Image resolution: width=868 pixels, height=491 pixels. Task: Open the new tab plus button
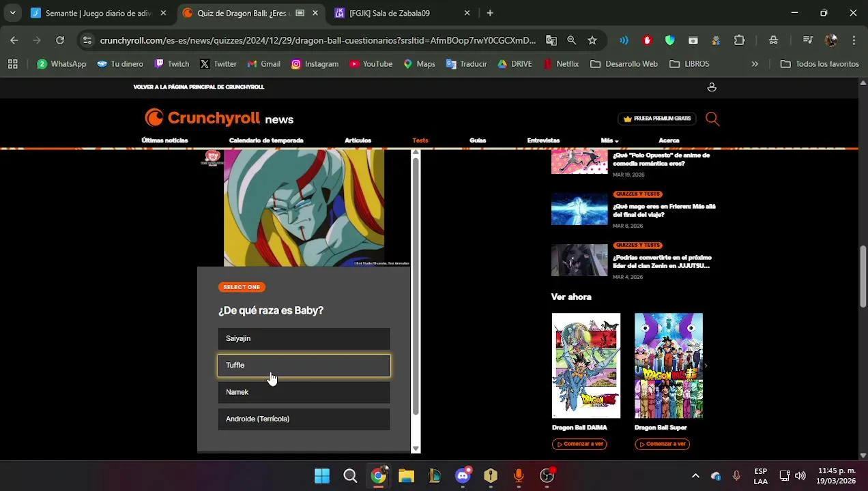(490, 13)
